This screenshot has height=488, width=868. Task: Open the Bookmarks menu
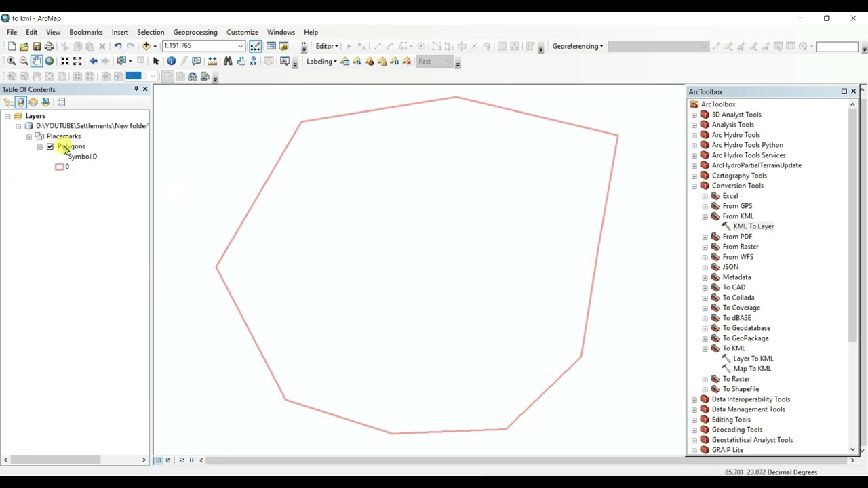point(86,32)
